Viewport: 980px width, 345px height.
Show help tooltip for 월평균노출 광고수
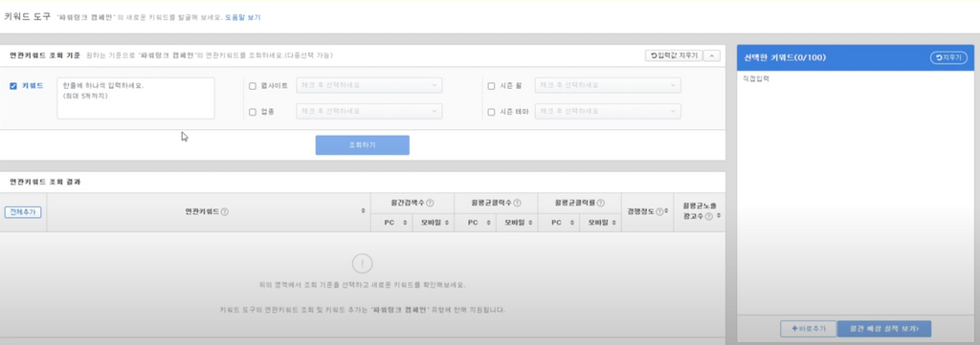tap(709, 217)
